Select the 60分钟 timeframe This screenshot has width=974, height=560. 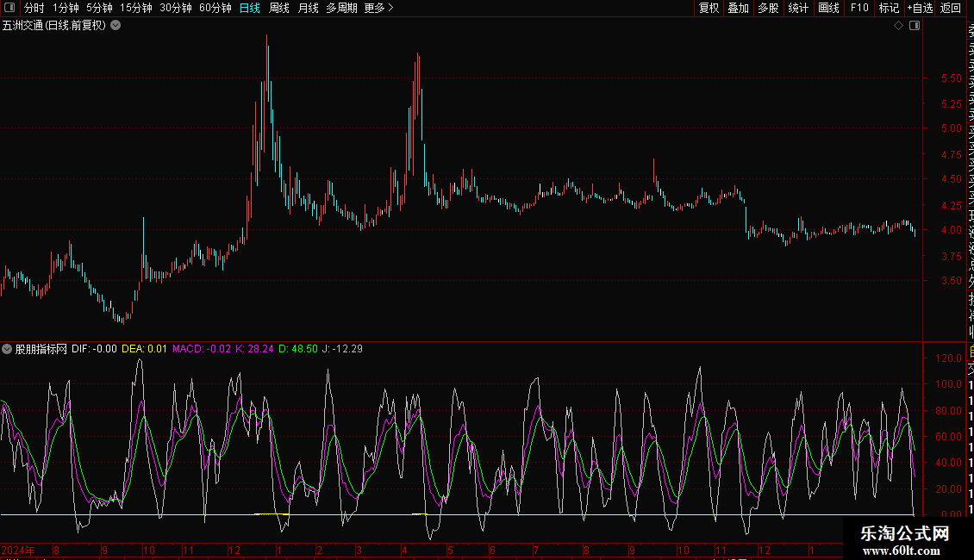pos(215,8)
